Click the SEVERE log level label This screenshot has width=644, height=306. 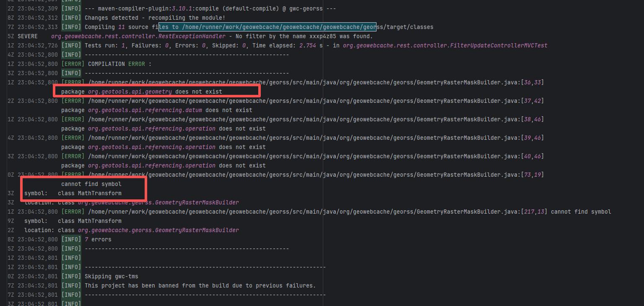[28, 36]
